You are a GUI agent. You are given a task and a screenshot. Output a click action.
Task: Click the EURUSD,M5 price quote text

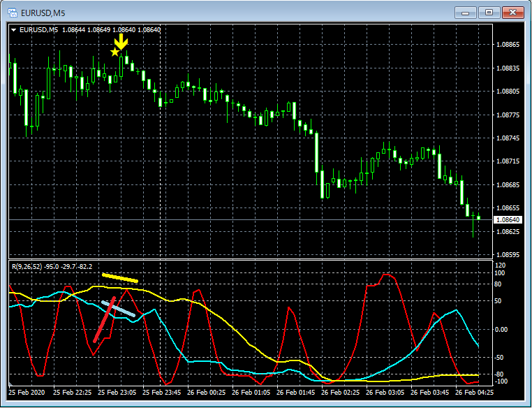(90, 30)
